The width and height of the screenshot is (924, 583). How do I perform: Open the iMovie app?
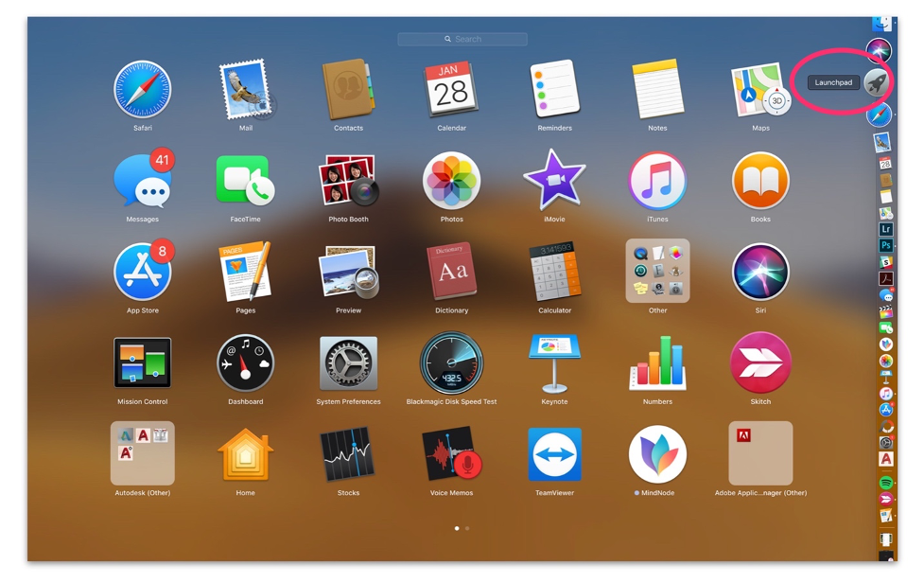click(x=554, y=181)
